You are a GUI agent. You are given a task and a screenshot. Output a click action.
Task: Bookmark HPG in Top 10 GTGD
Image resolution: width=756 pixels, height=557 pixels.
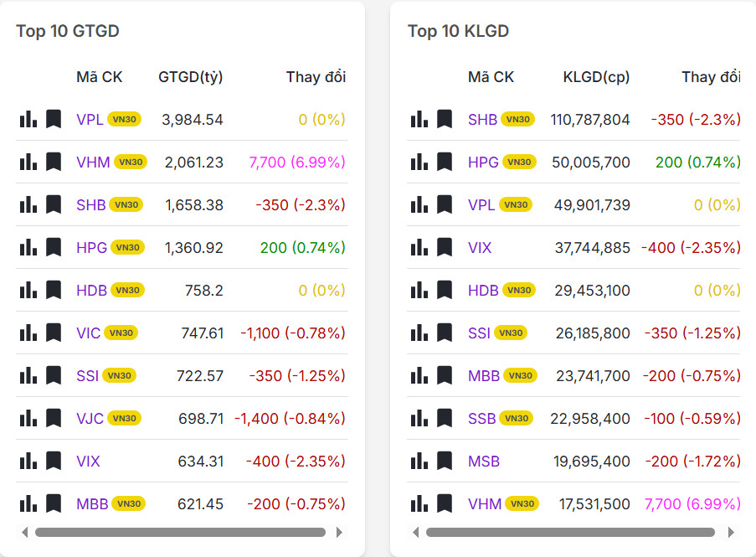pos(54,247)
